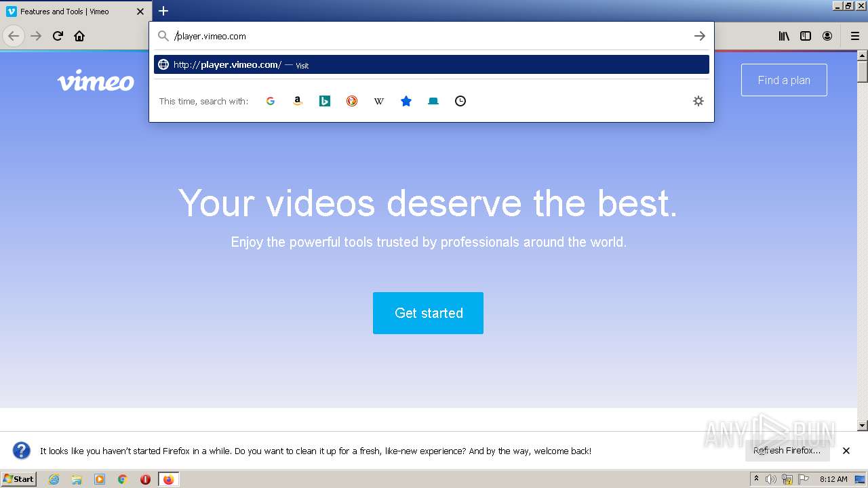Click the vertical scrollbar thumb
868x488 pixels.
pyautogui.click(x=863, y=71)
